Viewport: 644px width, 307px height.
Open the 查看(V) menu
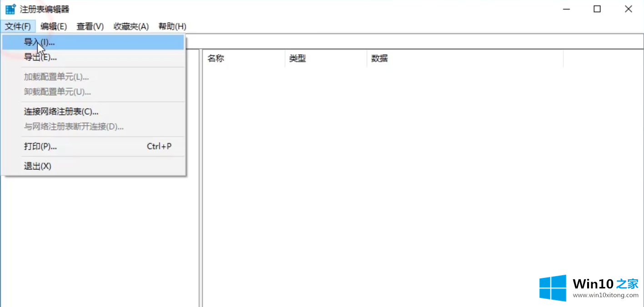click(90, 26)
